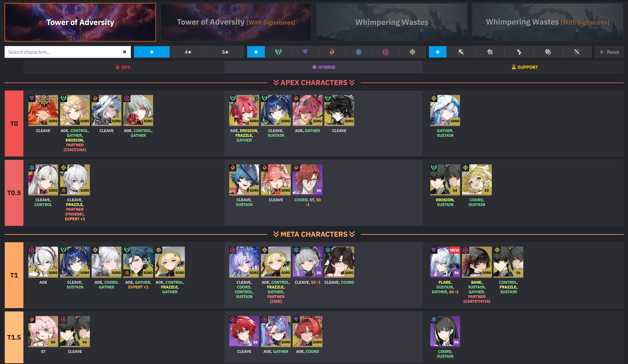Filter by Havoc spiral element icon
The width and height of the screenshot is (628, 364).
(x=385, y=52)
